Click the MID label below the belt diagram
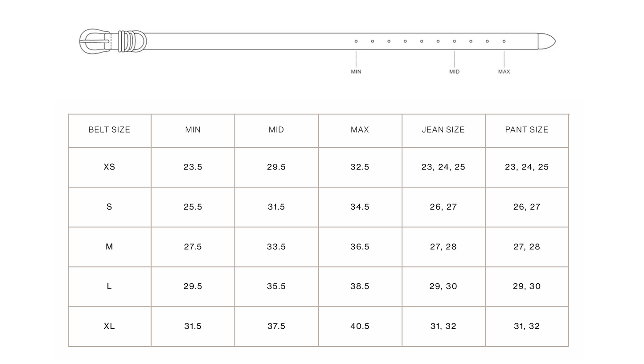This screenshot has height=364, width=644. (x=455, y=71)
